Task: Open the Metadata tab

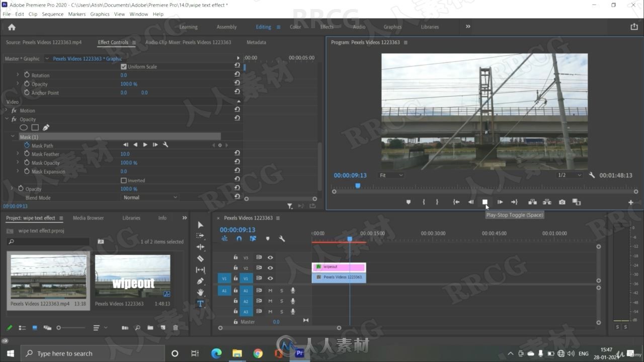Action: tap(256, 42)
